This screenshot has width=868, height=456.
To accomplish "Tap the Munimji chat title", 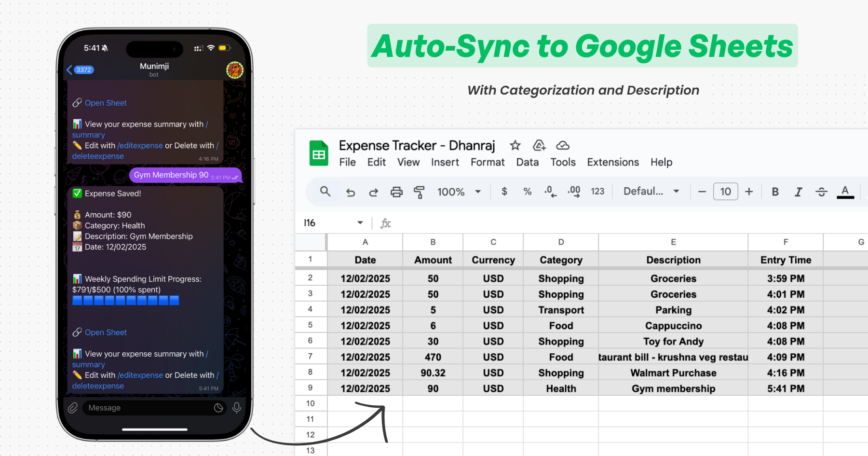I will pos(154,66).
